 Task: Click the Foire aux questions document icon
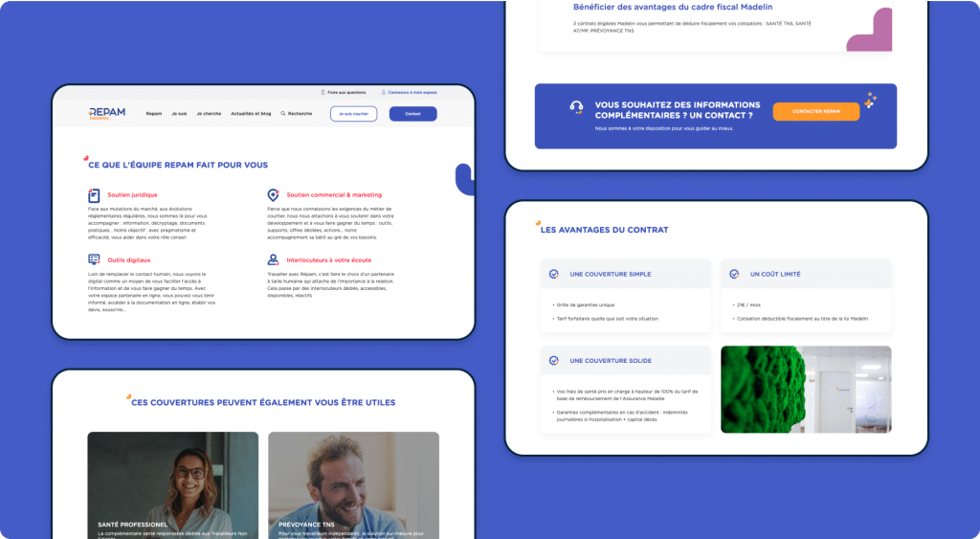(323, 92)
